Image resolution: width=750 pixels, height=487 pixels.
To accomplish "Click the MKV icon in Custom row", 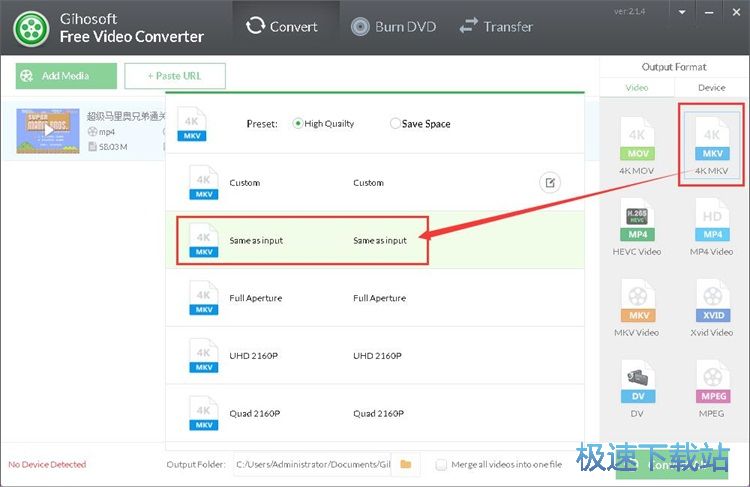I will pos(204,182).
